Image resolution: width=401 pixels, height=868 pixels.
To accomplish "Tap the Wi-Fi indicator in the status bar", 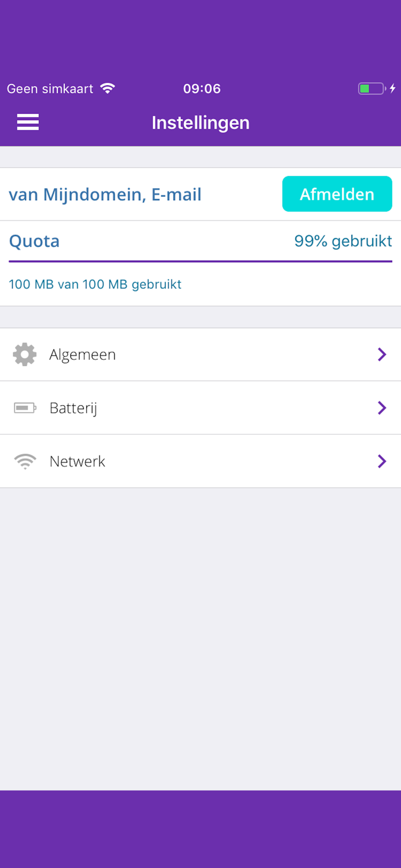I will [x=108, y=89].
